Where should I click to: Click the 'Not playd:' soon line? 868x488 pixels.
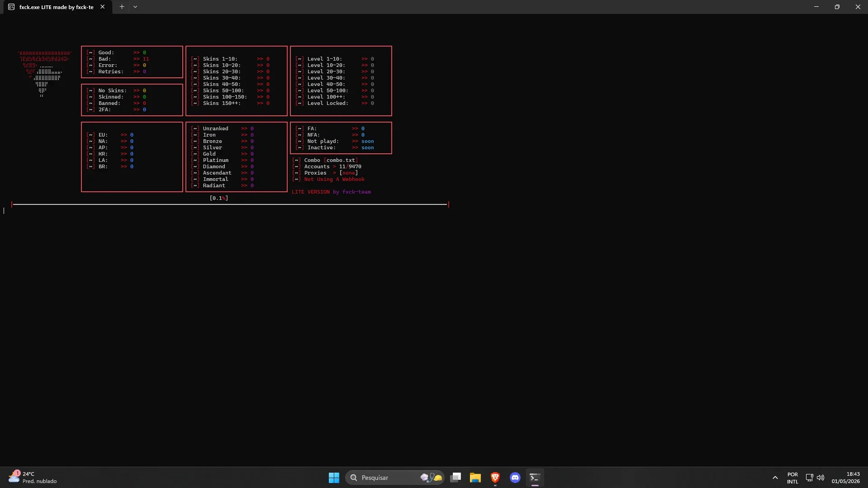335,141
